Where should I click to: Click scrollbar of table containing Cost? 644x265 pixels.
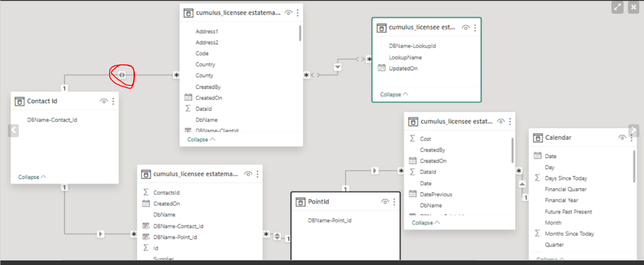(x=512, y=150)
